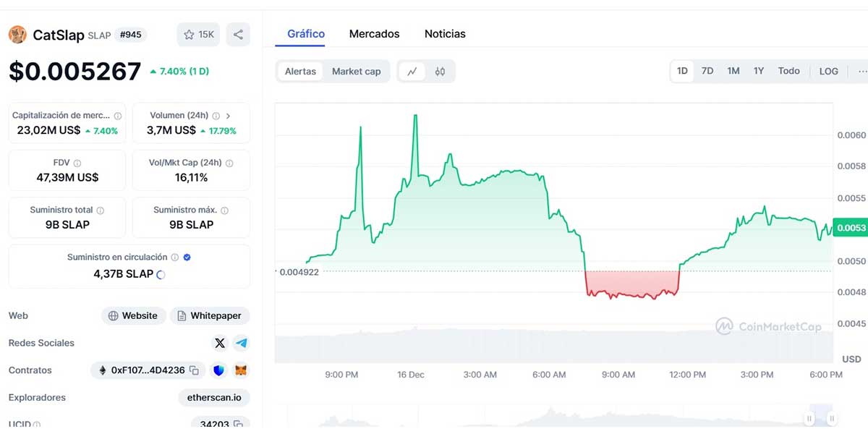
Task: Open the CatSlap Website link
Action: coord(133,316)
